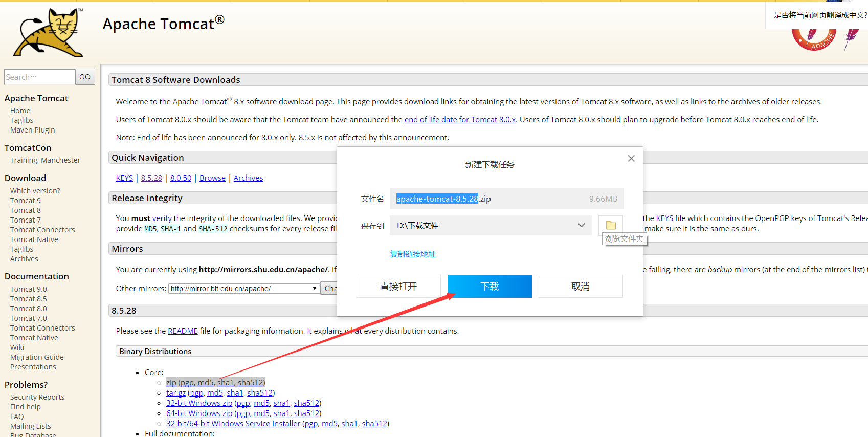Click the 8.0.50 quick navigation link
Screen dimensions: 868x437
(x=181, y=178)
